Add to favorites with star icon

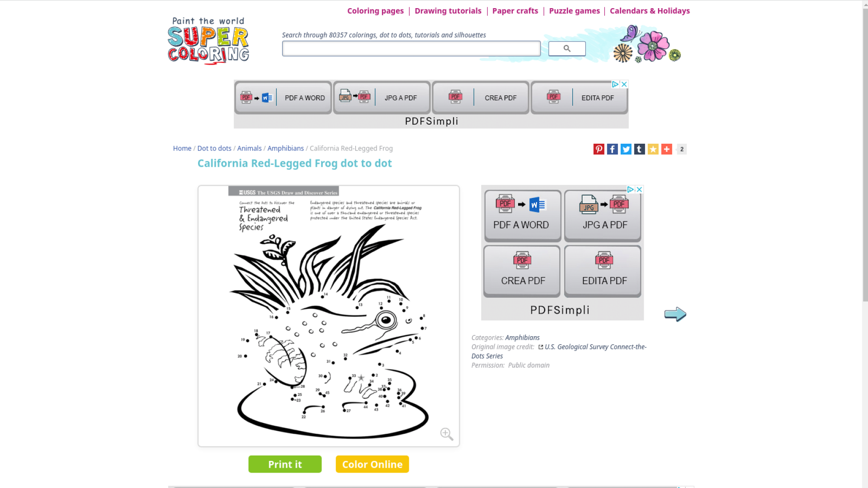tap(653, 149)
